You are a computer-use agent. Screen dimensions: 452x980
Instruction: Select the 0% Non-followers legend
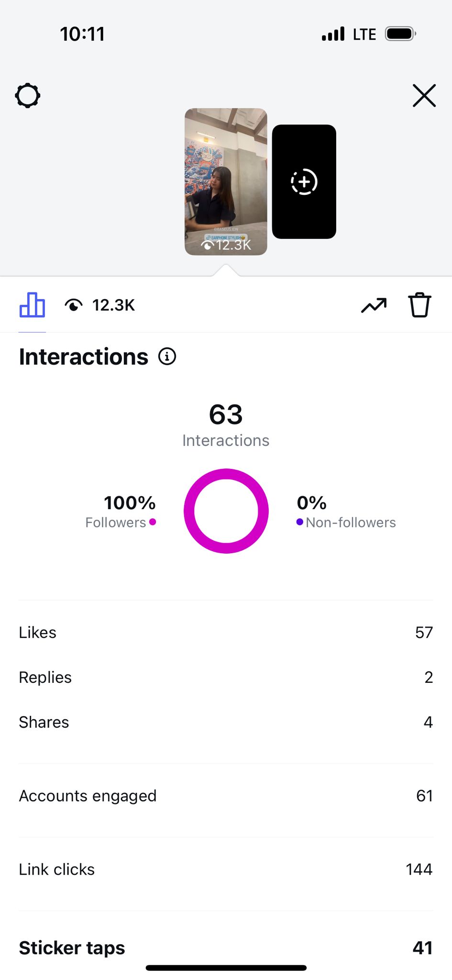pyautogui.click(x=346, y=512)
